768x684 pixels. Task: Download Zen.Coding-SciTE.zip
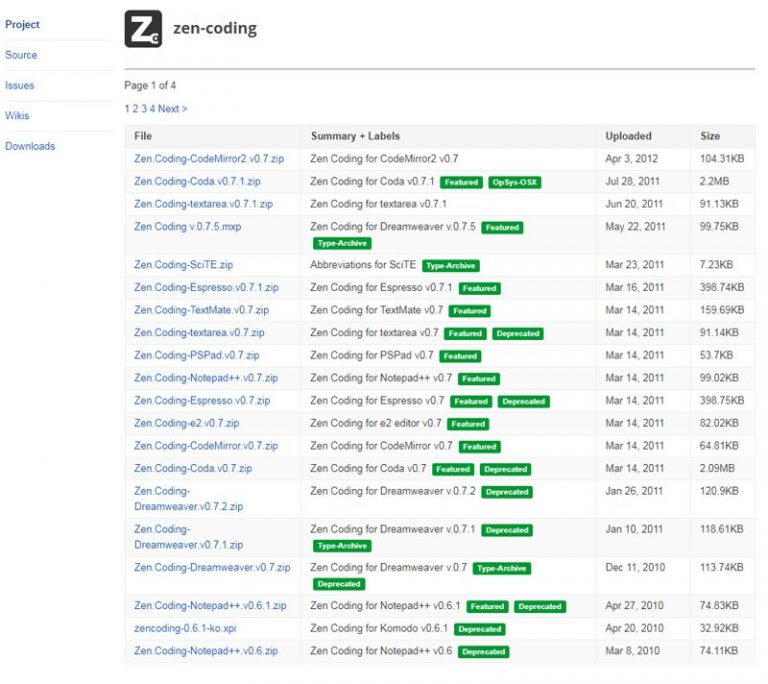[183, 265]
